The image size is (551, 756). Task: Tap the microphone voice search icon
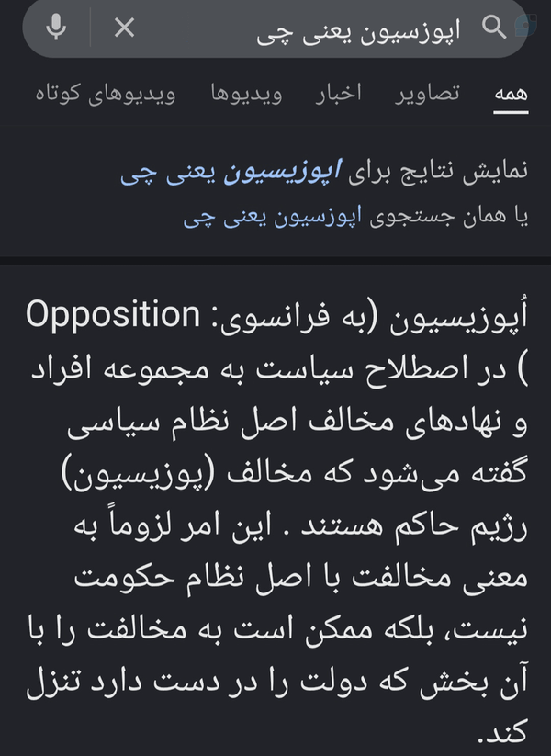56,27
